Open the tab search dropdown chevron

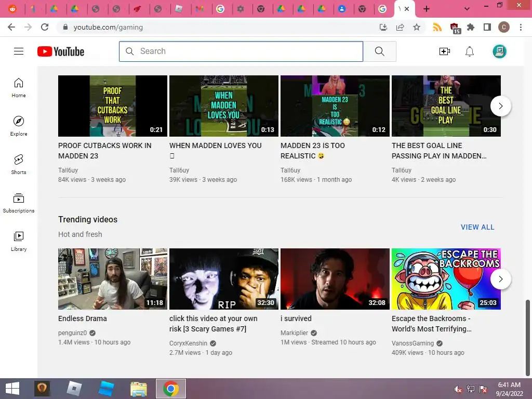(467, 9)
